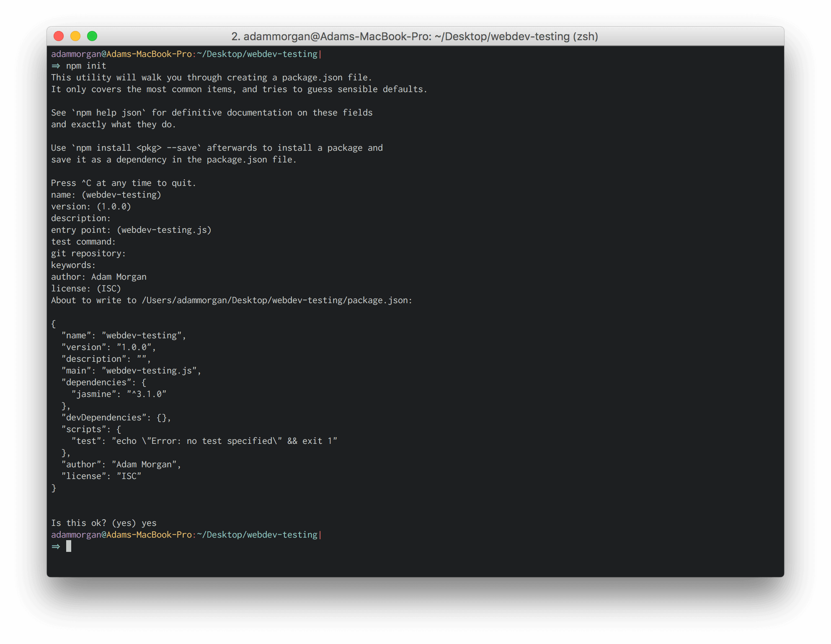The height and width of the screenshot is (644, 831).
Task: Click the 'keywords:' line
Action: point(73,265)
